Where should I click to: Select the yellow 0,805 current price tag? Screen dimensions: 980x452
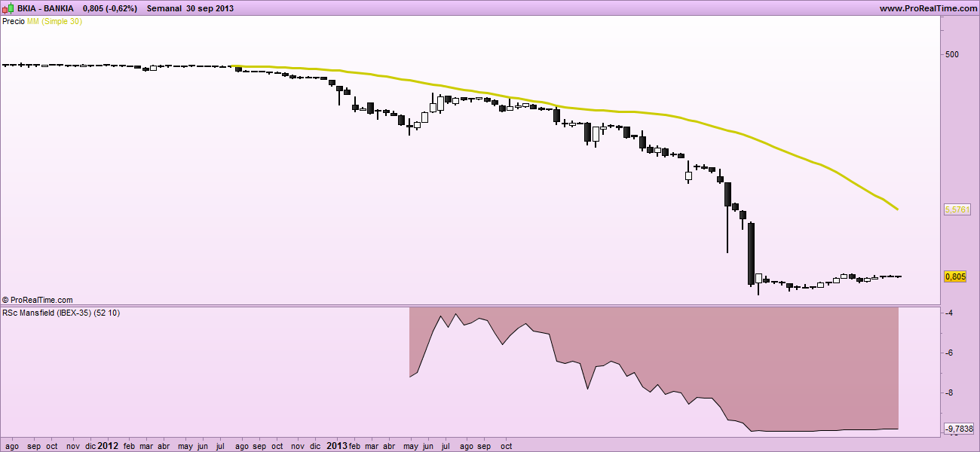click(x=955, y=276)
